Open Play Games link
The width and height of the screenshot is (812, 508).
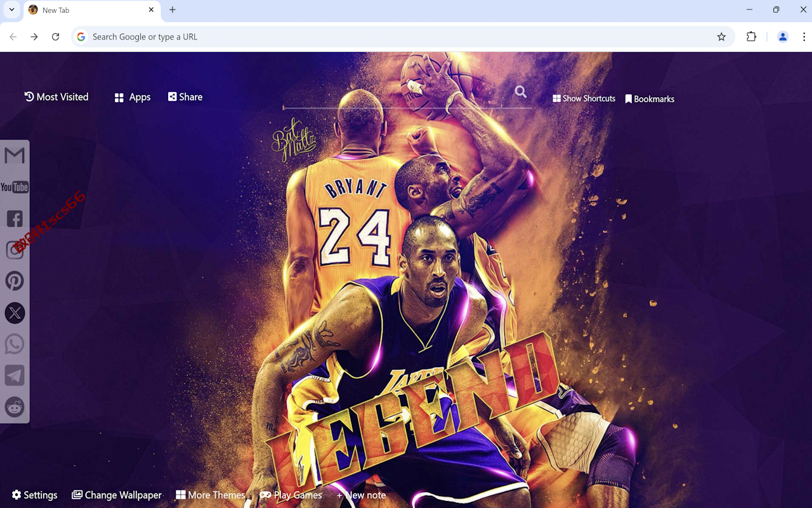291,495
